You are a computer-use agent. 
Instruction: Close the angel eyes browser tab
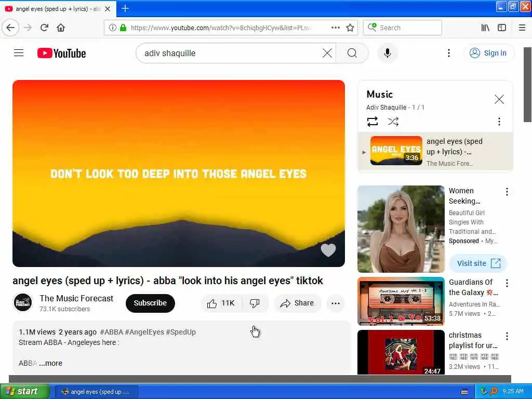[x=108, y=9]
